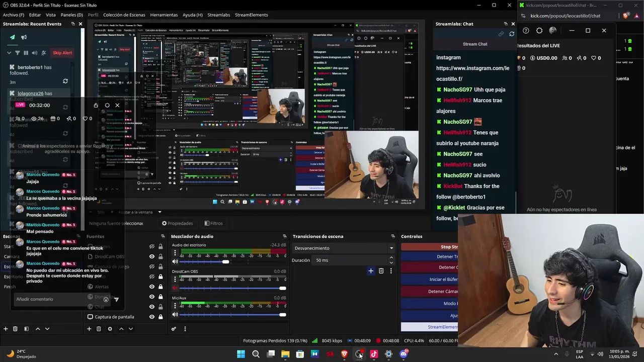Add a new source in Fuentes toolbar
The height and width of the screenshot is (362, 644).
click(89, 329)
